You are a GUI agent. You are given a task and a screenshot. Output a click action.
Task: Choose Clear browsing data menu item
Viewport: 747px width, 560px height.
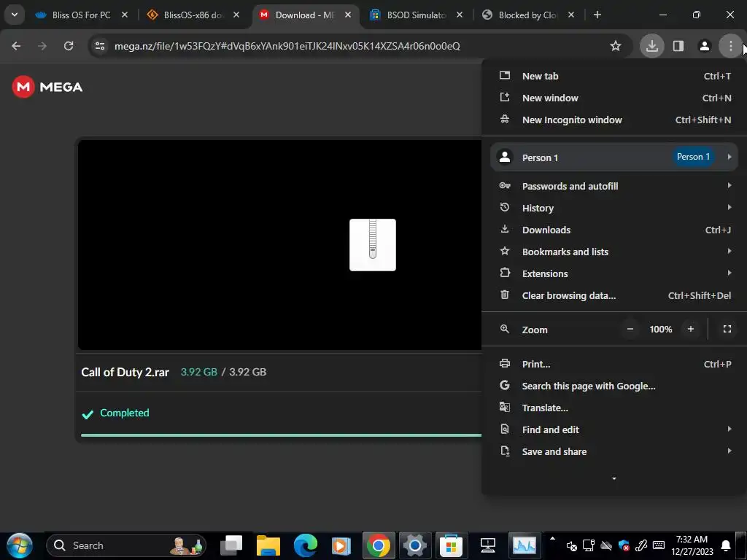pyautogui.click(x=614, y=296)
